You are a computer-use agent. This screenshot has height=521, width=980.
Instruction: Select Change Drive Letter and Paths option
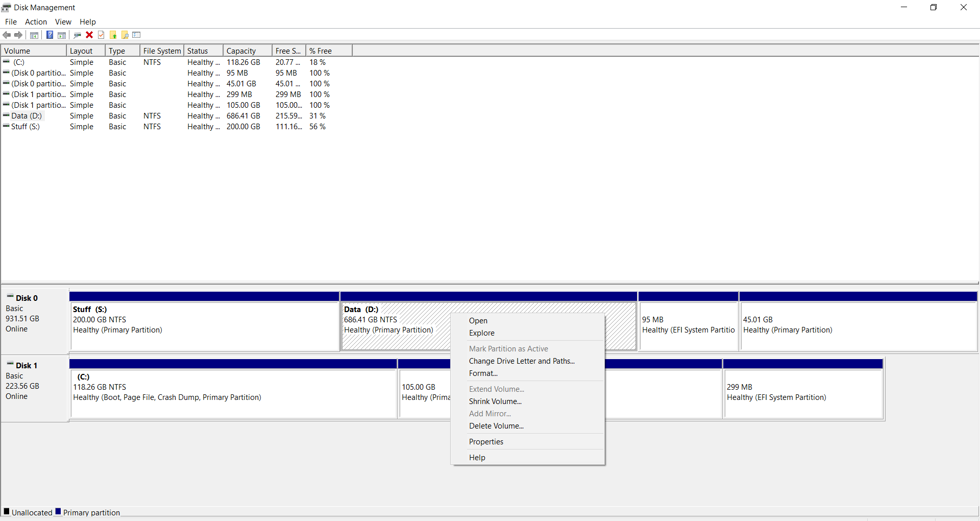pos(522,361)
